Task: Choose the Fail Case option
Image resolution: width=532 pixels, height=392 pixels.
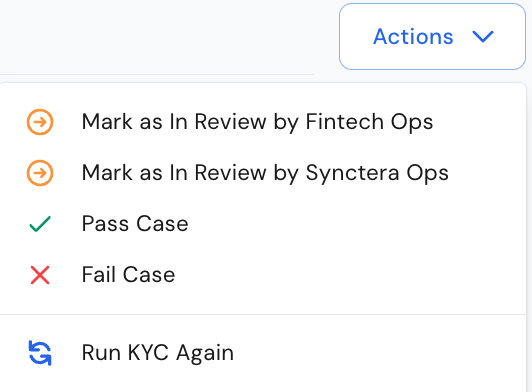Action: coord(263,275)
